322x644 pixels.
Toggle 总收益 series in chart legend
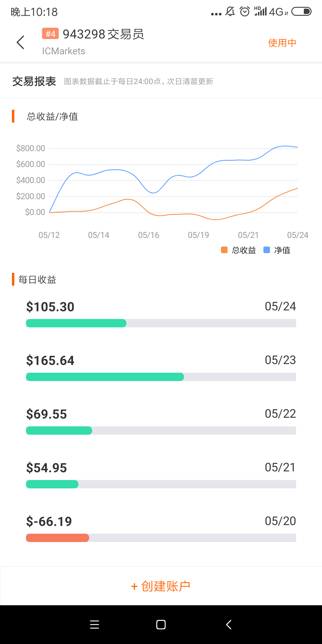click(x=239, y=250)
